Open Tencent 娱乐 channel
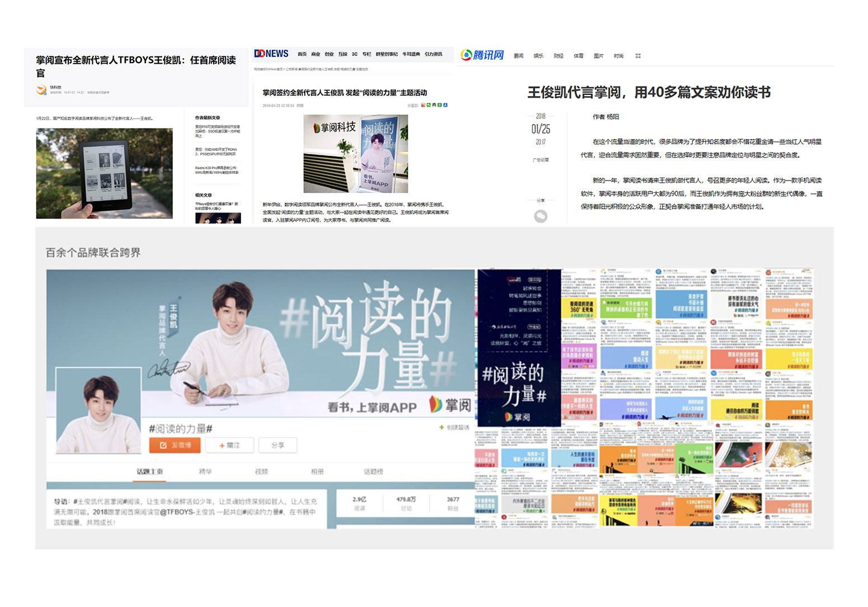Screen dimensions: 868x607 click(x=539, y=56)
